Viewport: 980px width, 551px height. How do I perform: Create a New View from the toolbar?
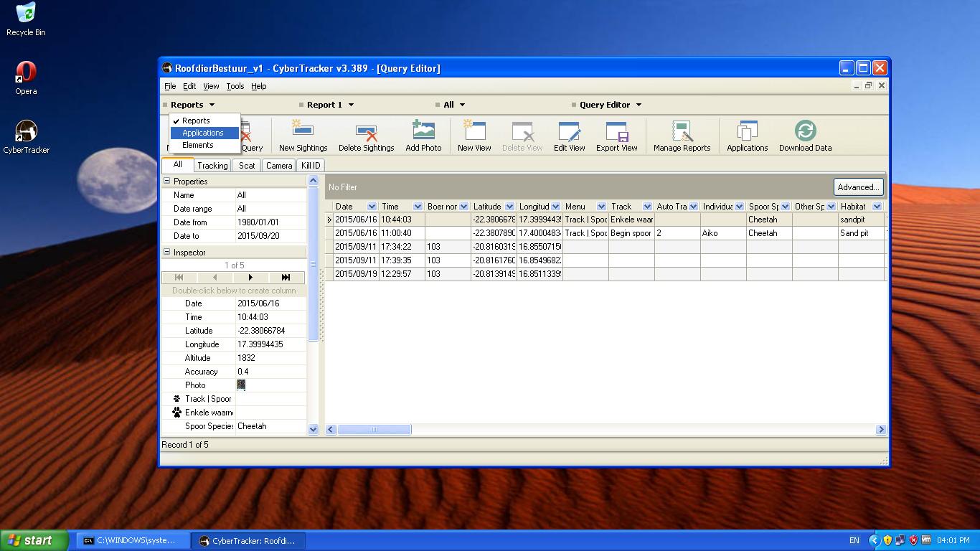click(x=474, y=136)
